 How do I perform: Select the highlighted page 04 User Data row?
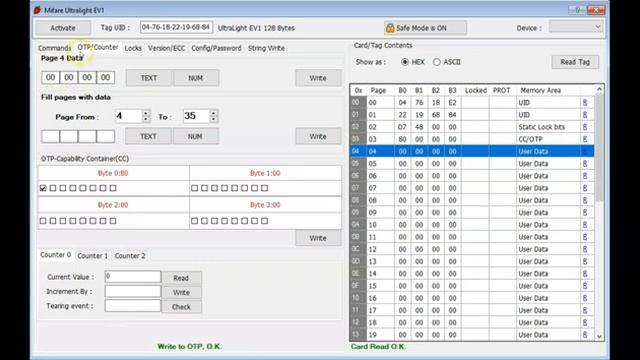point(472,151)
